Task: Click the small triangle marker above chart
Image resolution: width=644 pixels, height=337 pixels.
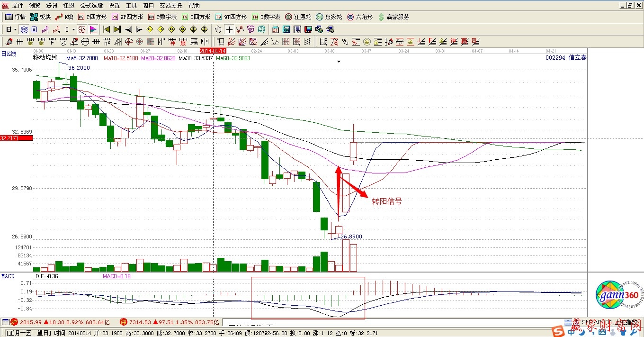Action: click(x=339, y=62)
